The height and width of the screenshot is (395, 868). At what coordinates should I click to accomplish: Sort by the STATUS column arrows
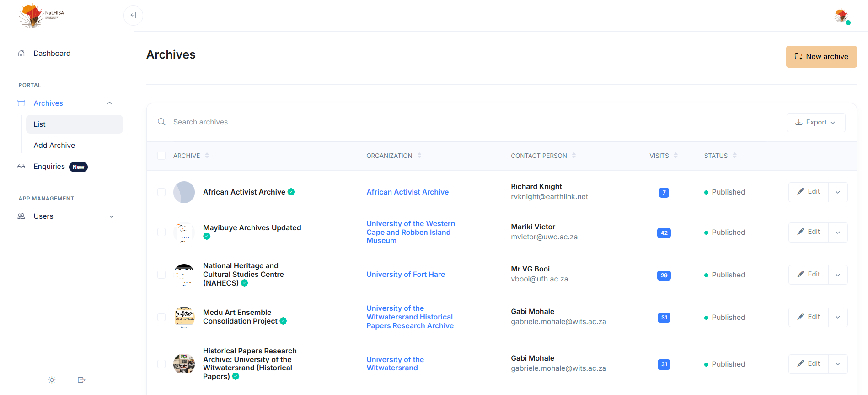click(734, 156)
